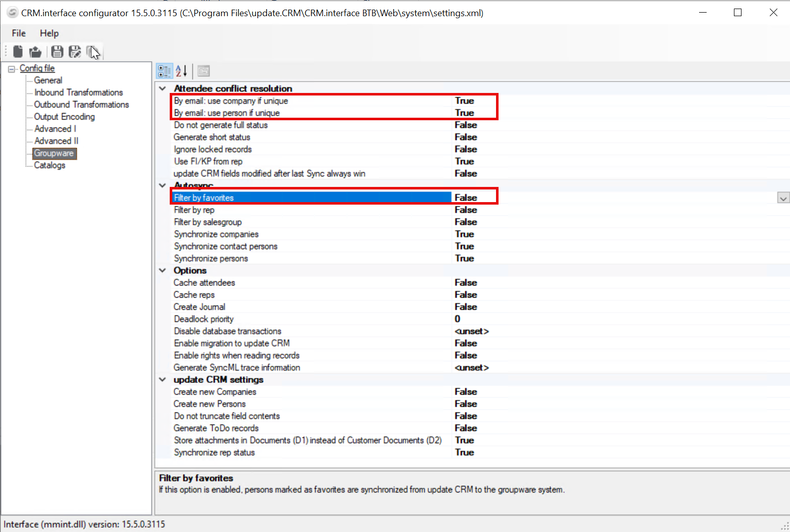790x532 pixels.
Task: Click the Property Pages icon
Action: click(x=204, y=71)
